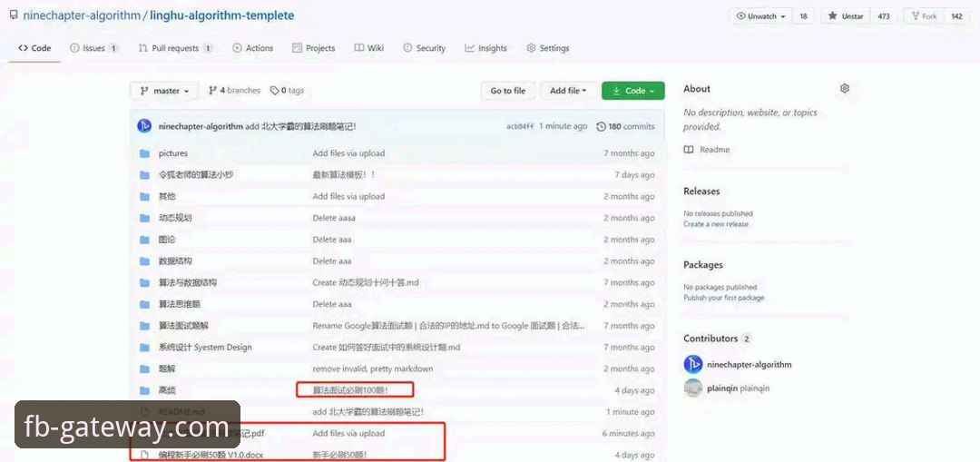Expand the Unwatch dropdown
The height and width of the screenshot is (462, 980).
(x=760, y=17)
